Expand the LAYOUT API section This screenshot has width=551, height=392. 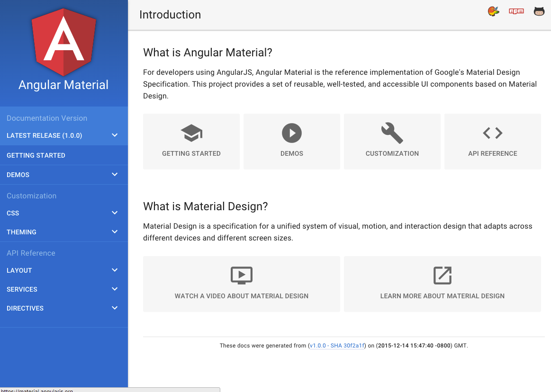click(x=114, y=270)
